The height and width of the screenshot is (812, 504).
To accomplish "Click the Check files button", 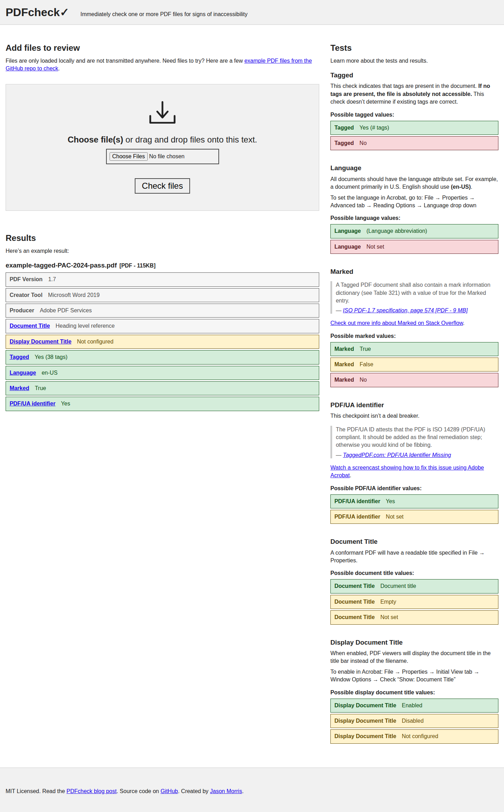I will pos(162,186).
